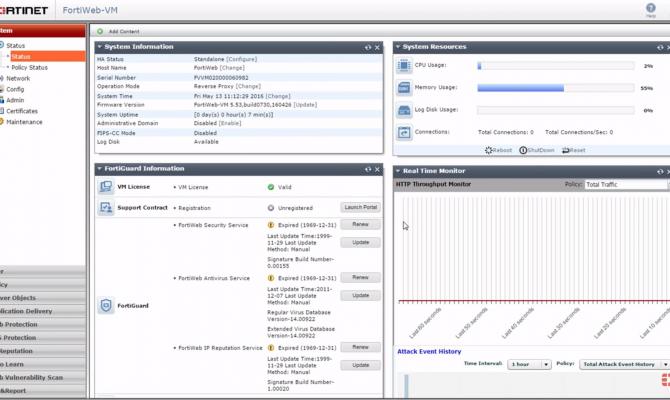Refresh the Real Time Monitor widget
Viewport: 670px width, 400px height.
[660, 171]
